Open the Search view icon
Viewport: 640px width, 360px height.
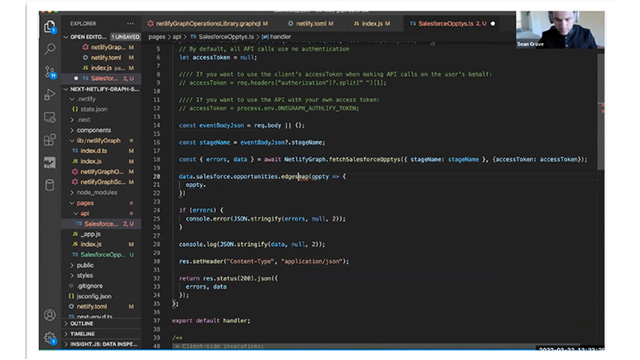pyautogui.click(x=50, y=49)
